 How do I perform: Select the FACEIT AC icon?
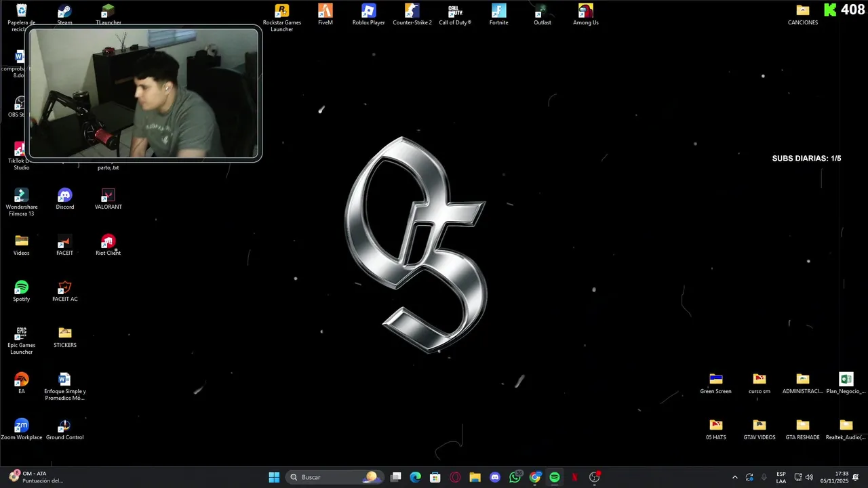(65, 291)
